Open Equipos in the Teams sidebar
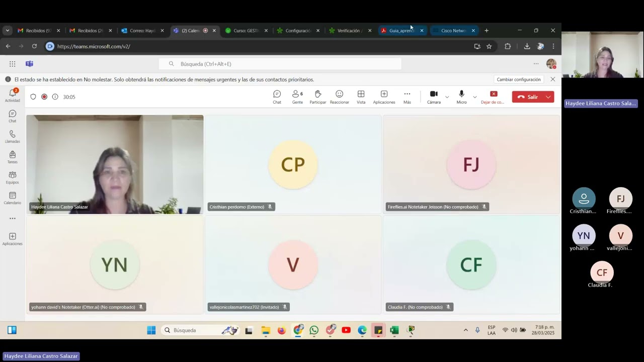Screen dimensions: 644x362 point(13,177)
